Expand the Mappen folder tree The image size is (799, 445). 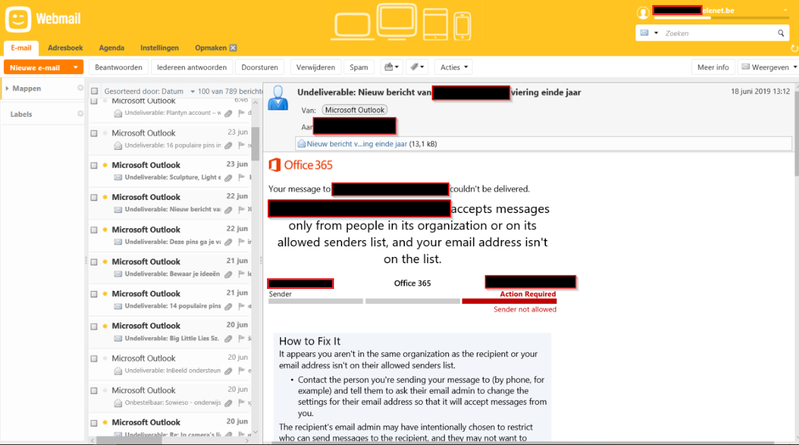click(7, 88)
